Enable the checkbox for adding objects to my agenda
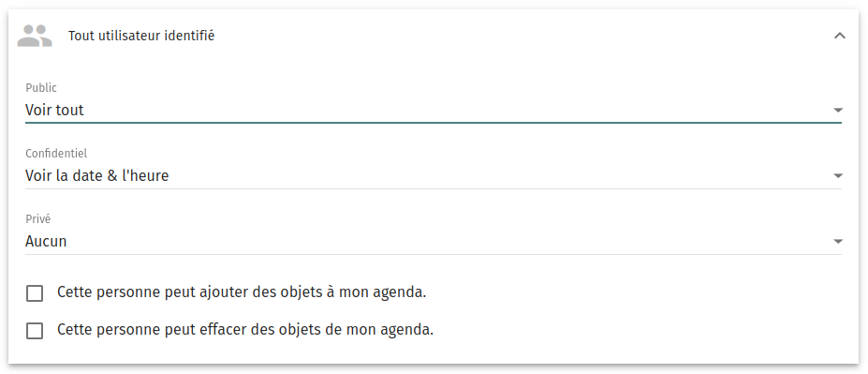868x374 pixels. click(35, 293)
